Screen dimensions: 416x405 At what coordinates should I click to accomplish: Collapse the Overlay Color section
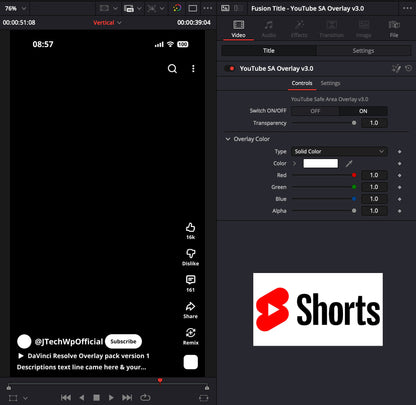228,139
